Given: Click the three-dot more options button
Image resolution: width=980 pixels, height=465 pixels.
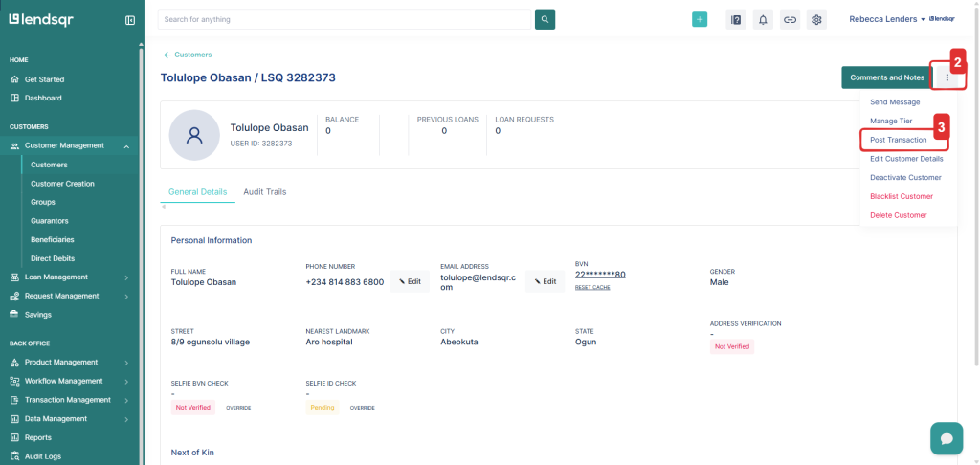Looking at the screenshot, I should point(947,77).
